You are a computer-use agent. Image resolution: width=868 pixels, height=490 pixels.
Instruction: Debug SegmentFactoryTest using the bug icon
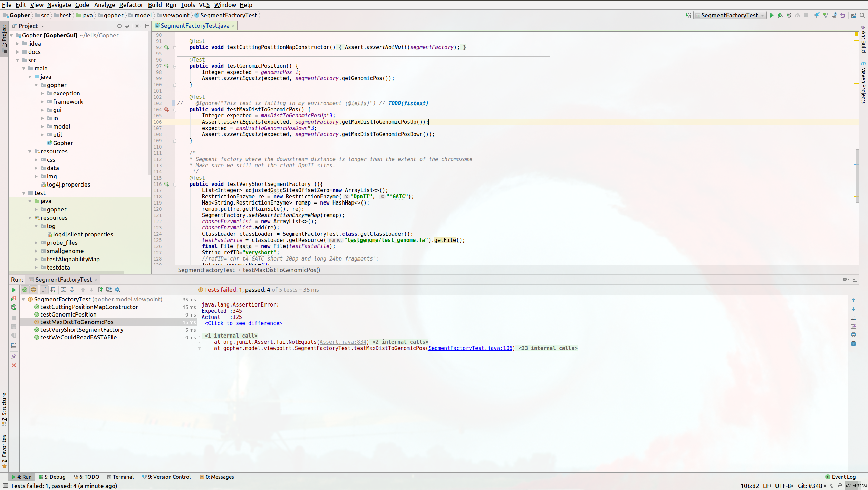tap(780, 15)
